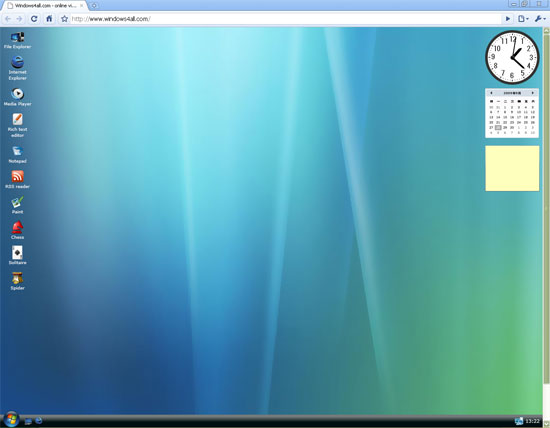This screenshot has width=550, height=428.
Task: Launch the Spider game icon
Action: pos(18,281)
